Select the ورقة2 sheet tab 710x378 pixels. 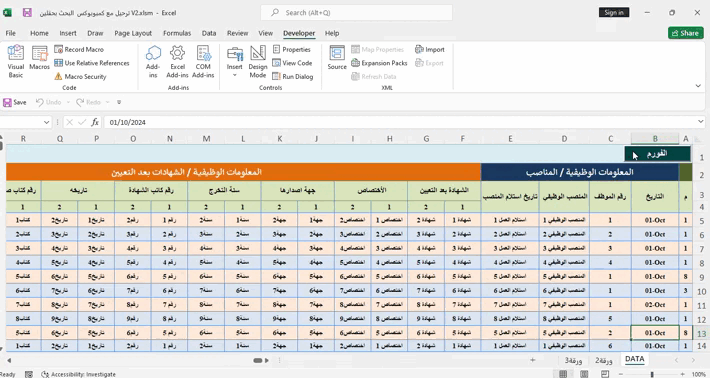[x=604, y=360]
